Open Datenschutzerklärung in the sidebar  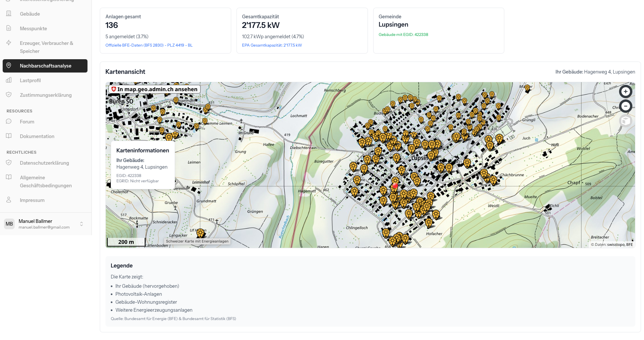click(44, 163)
